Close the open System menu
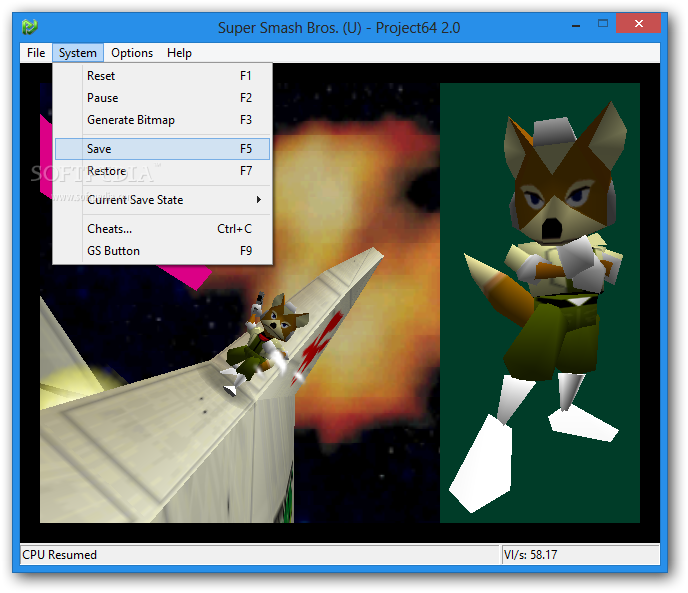688x593 pixels. pyautogui.click(x=78, y=53)
